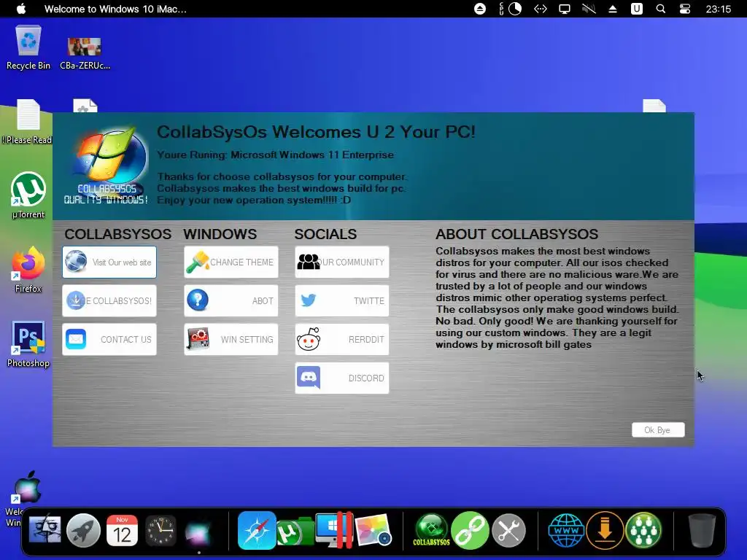
Task: Click the Welcome to Windows 10 iMac title
Action: [x=115, y=9]
